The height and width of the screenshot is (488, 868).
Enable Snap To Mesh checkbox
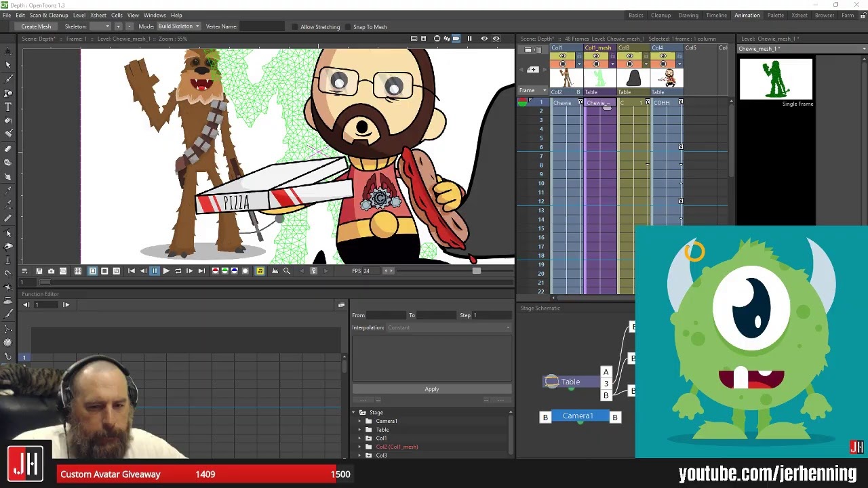348,27
